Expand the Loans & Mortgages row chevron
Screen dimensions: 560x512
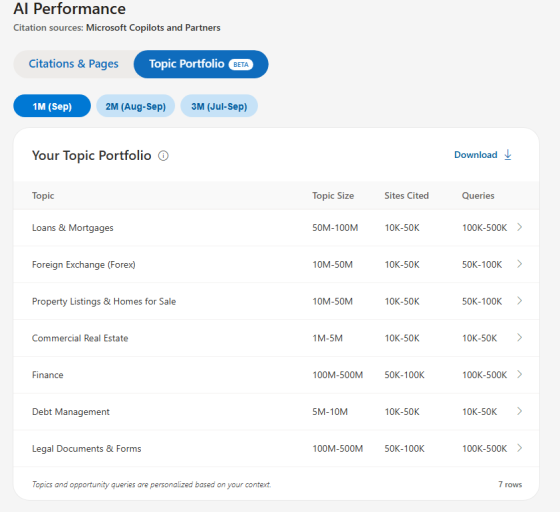[520, 227]
